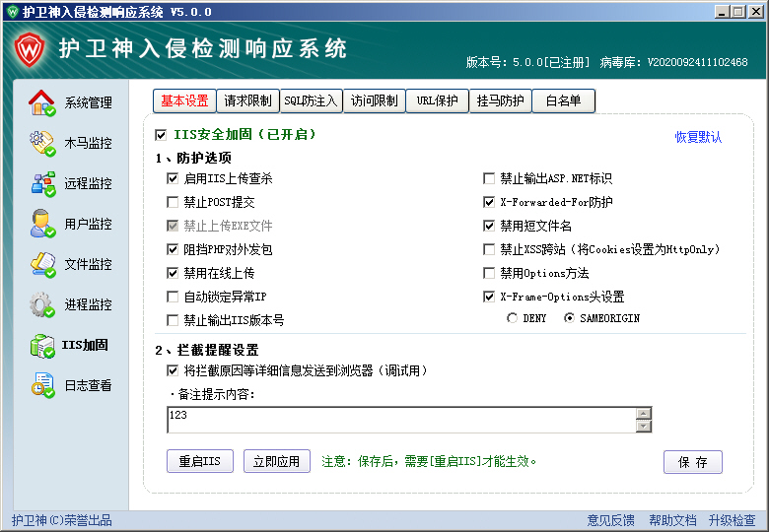Select the 木马监控 gear icon
Screen dimensions: 769x532
[x=42, y=143]
